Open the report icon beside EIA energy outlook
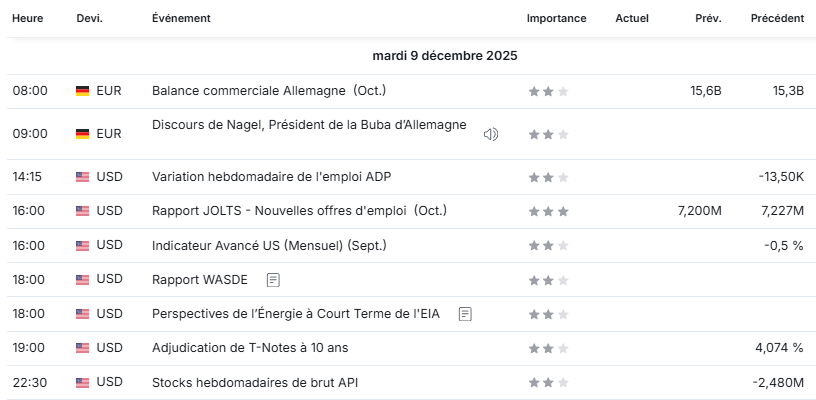This screenshot has height=400, width=816. [x=464, y=314]
